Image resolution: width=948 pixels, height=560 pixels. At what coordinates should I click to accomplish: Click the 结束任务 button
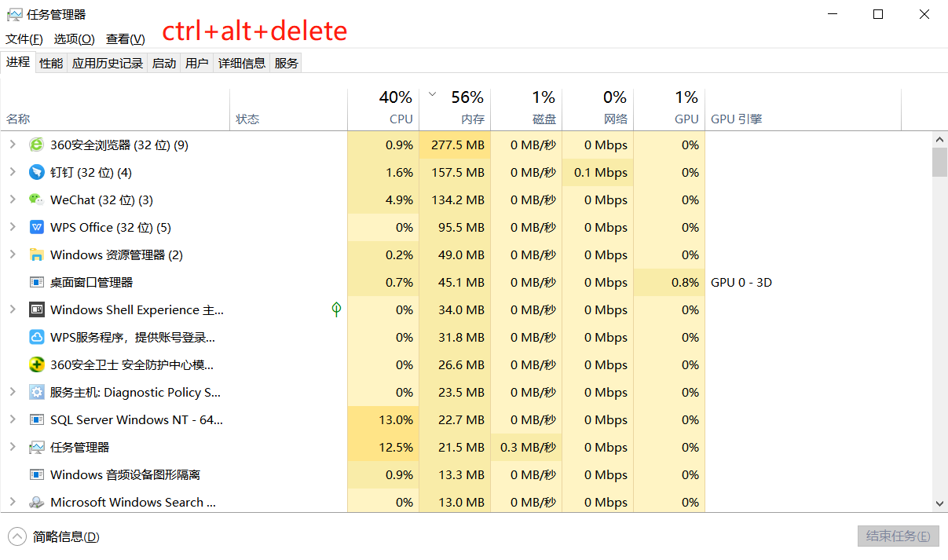point(898,536)
